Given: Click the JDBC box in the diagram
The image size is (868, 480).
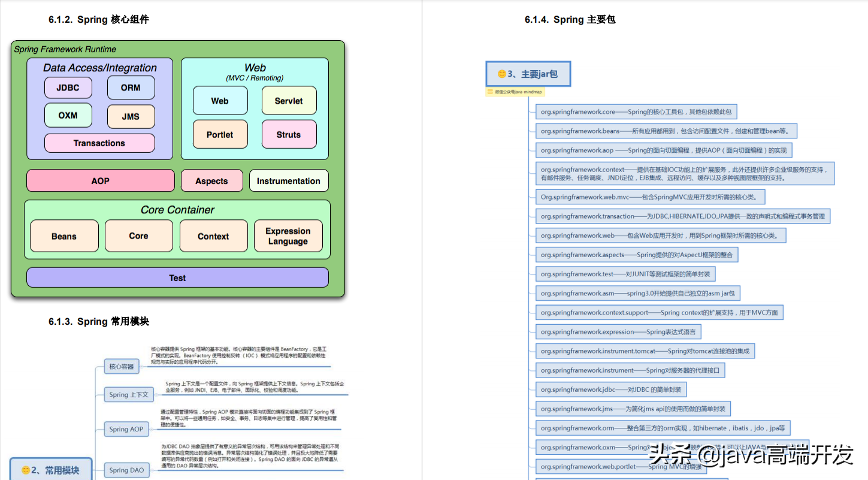Looking at the screenshot, I should (68, 87).
